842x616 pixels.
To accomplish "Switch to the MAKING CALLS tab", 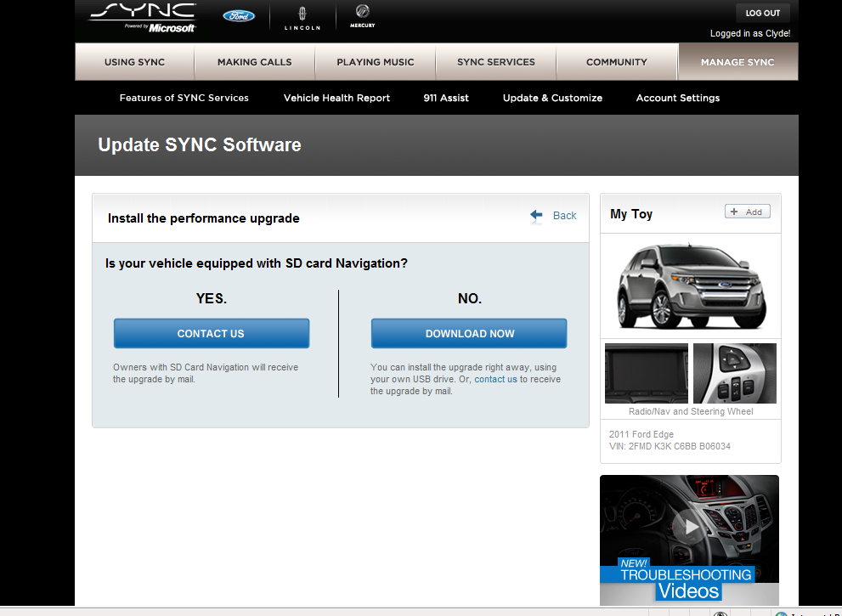I will point(255,62).
